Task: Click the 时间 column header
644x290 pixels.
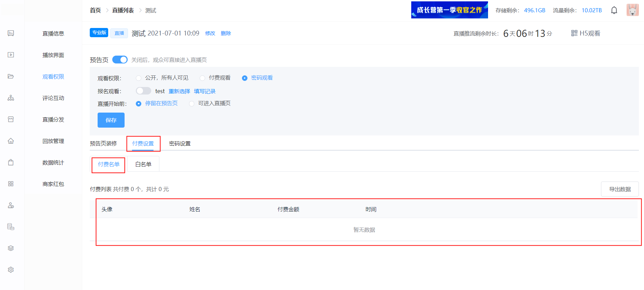Action: [371, 209]
